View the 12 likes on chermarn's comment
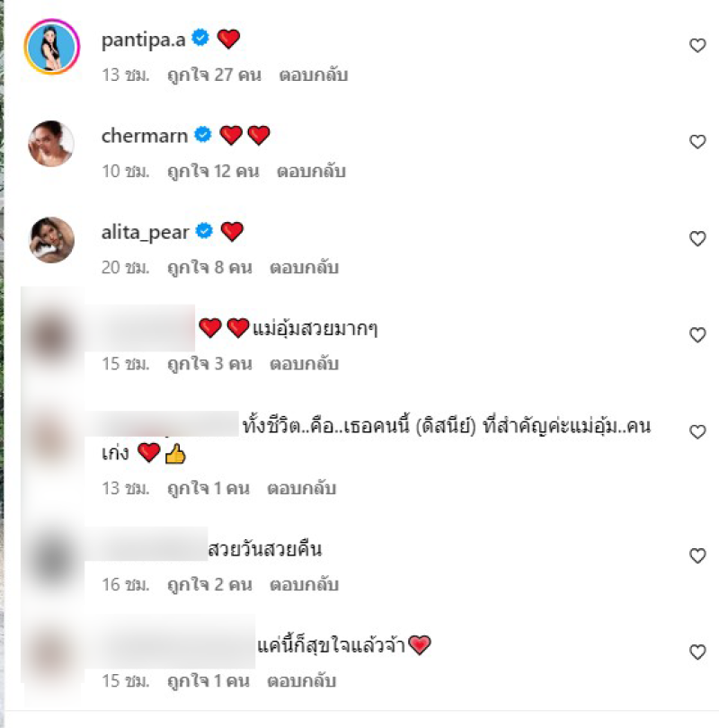This screenshot has height=728, width=719. click(213, 172)
